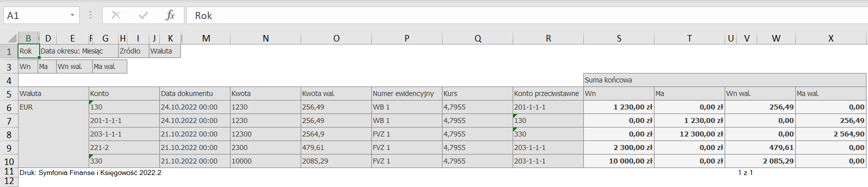Click the Wn value field in row 3
Viewport: 868px width, 187px height.
pos(28,66)
